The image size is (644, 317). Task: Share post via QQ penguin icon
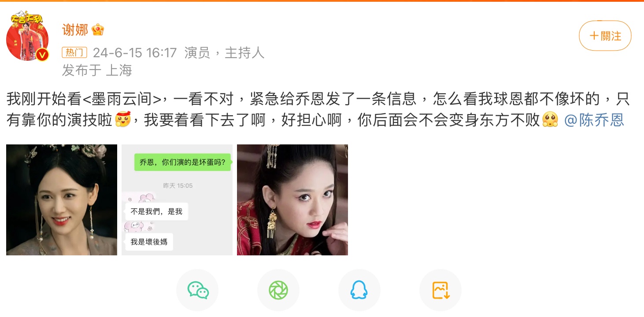pyautogui.click(x=359, y=290)
